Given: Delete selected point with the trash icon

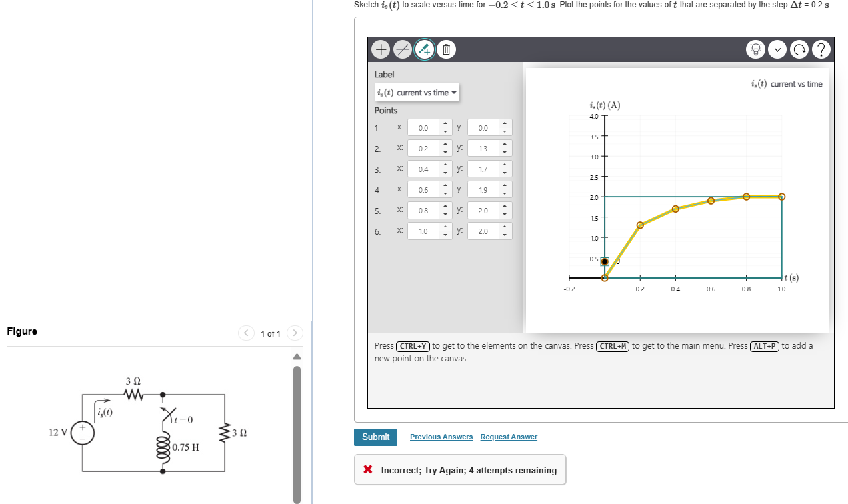Looking at the screenshot, I should coord(446,49).
